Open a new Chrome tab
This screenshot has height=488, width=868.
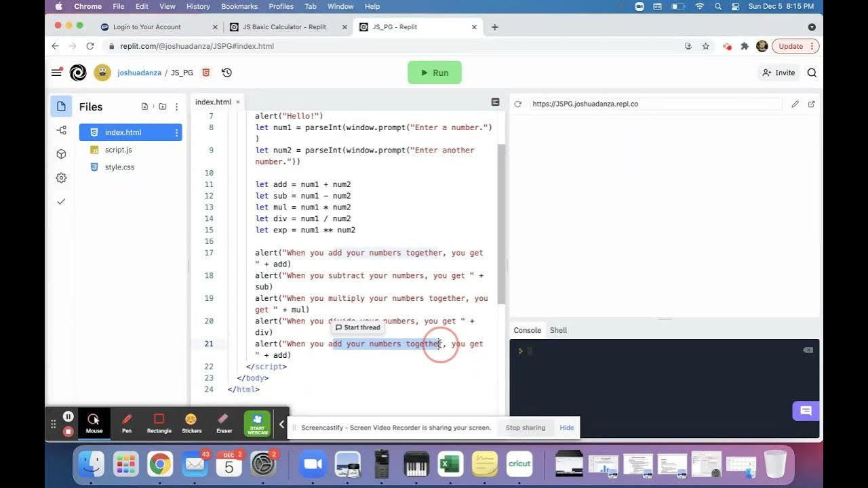pos(494,27)
